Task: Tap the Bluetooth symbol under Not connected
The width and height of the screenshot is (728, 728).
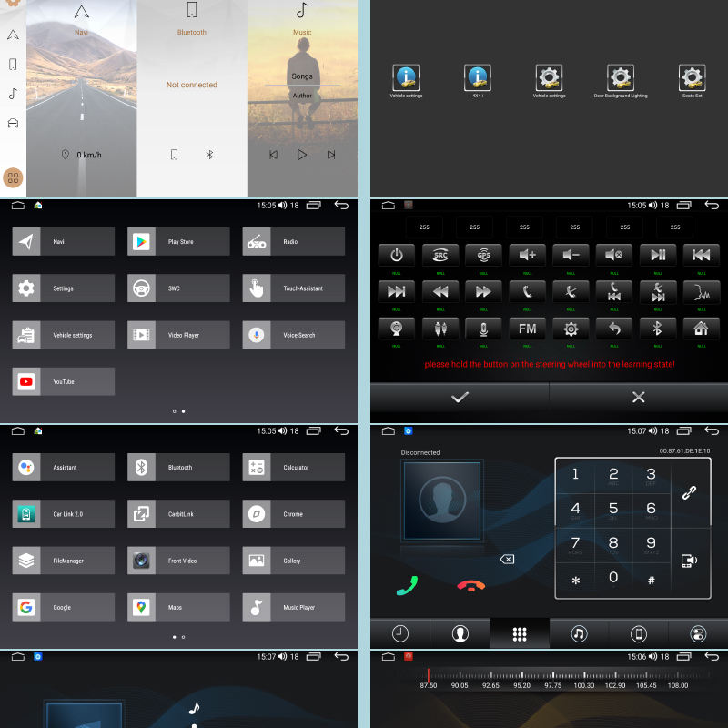Action: pos(209,155)
